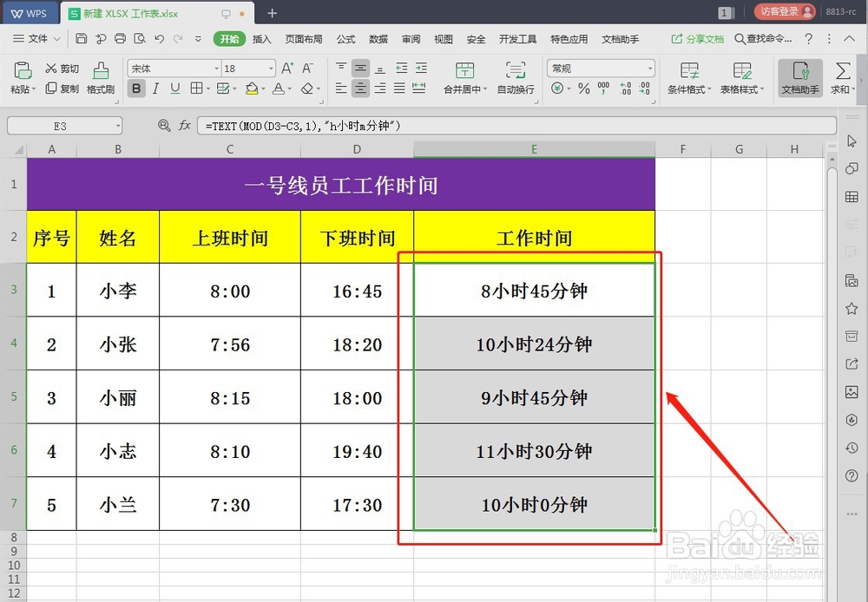
Task: Toggle underline formatting
Action: click(174, 88)
